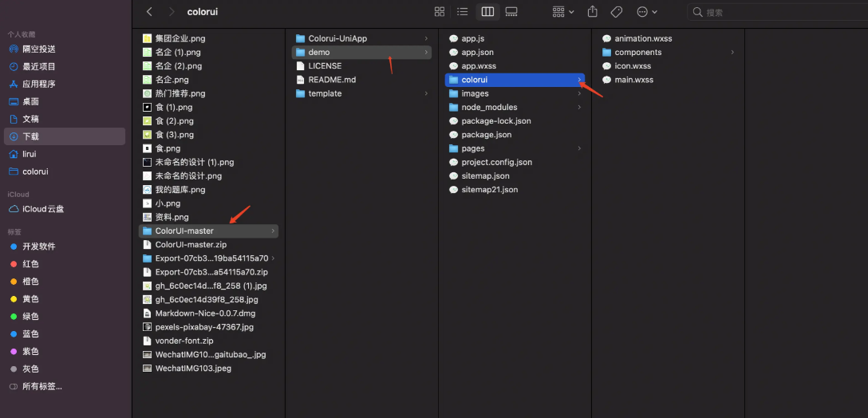Select the LICENSE file
This screenshot has width=868, height=418.
[x=361, y=66]
